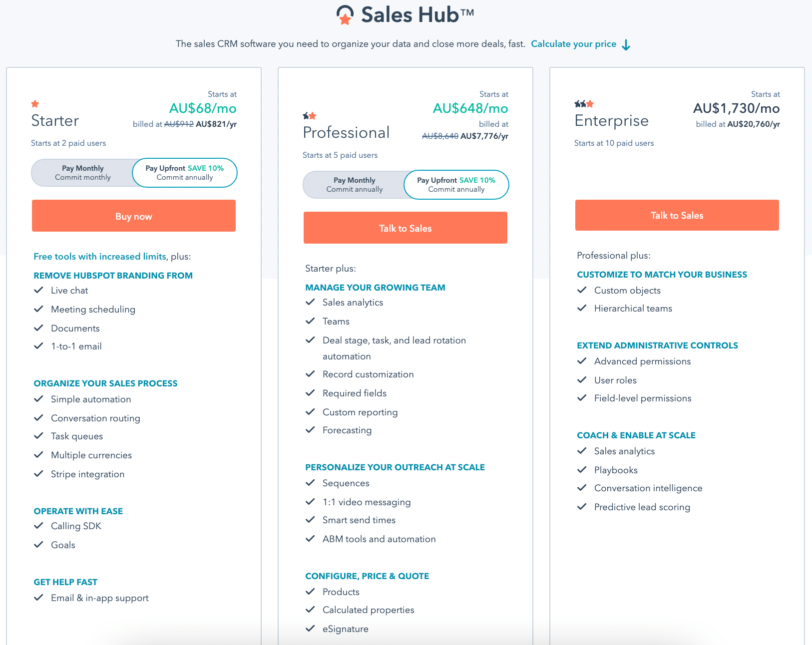Click the Task queues feature
Screen dimensions: 812x645
point(77,436)
